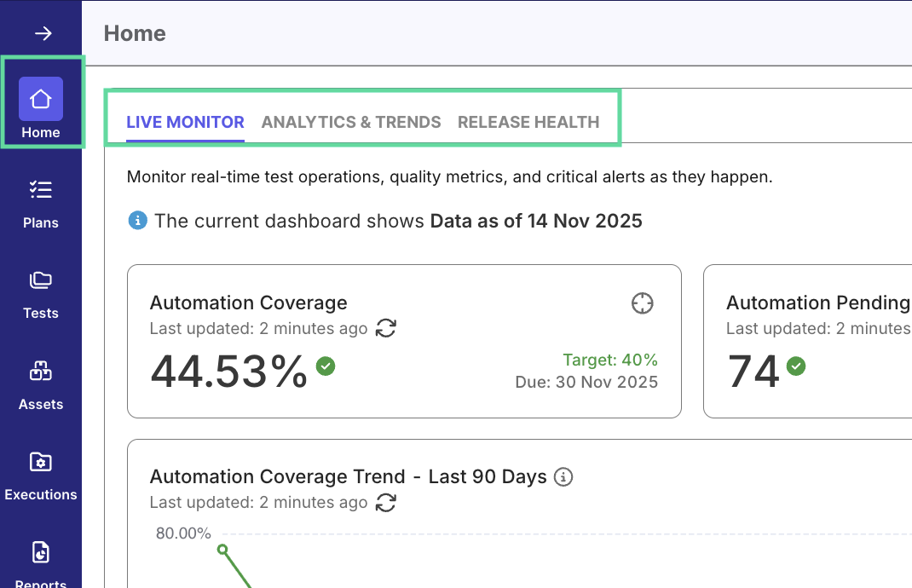Click the Target: 40% text on the coverage card
Viewport: 912px width, 588px height.
coord(610,360)
